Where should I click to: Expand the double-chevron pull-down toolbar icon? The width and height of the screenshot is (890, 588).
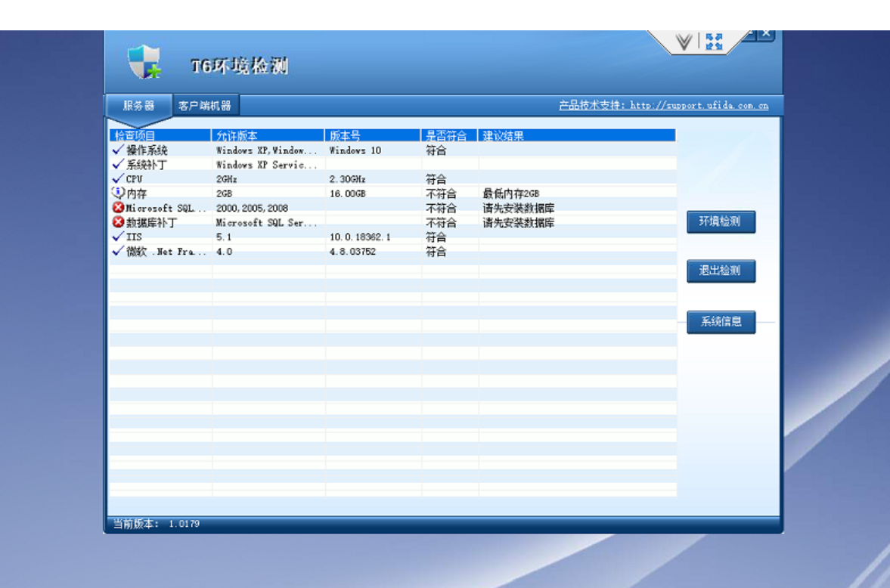click(684, 42)
